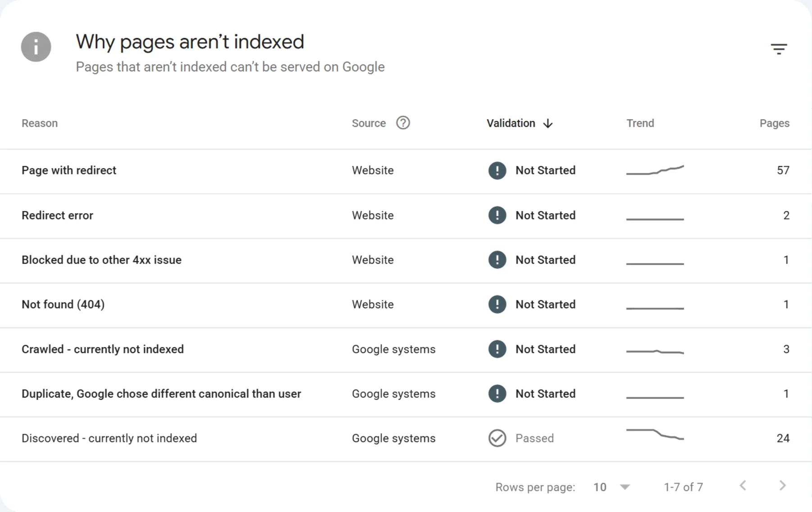Click the Page with redirect validation status icon

pos(497,170)
